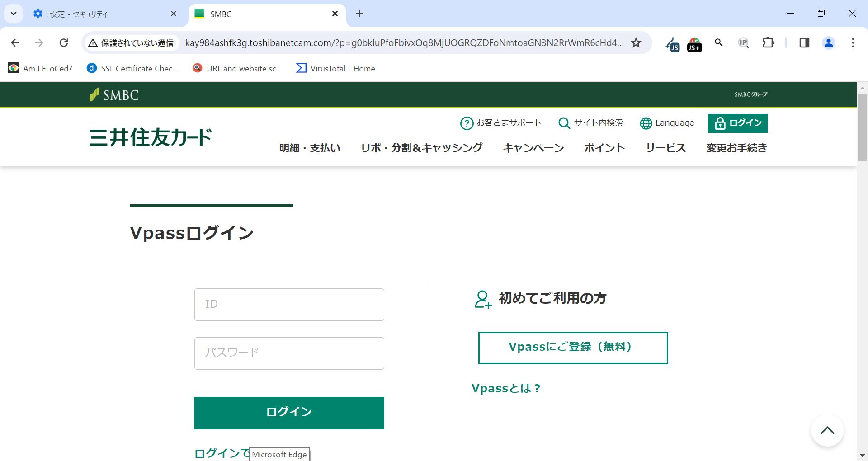Click the page vertical scrollbar thumb
The height and width of the screenshot is (461, 868).
[862, 127]
